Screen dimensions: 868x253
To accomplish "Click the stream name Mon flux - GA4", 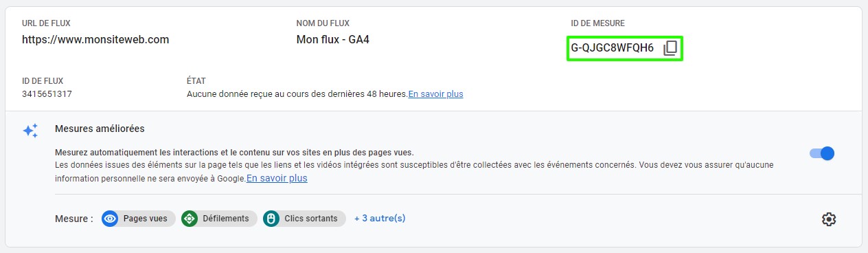I will tap(333, 39).
